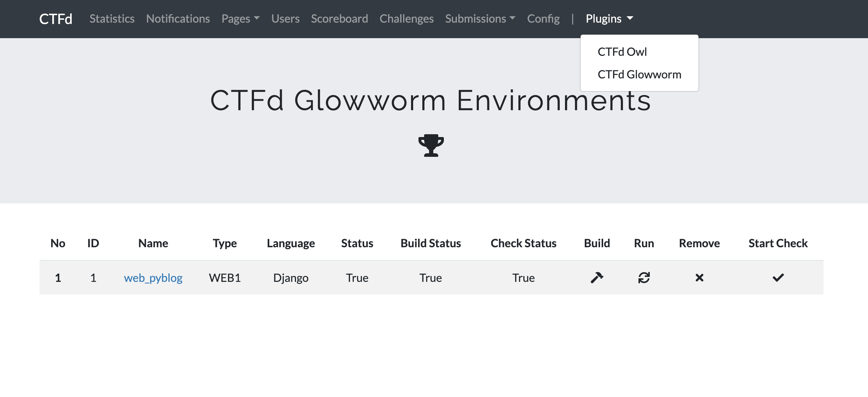Open the Scoreboard page
This screenshot has width=868, height=397.
(x=339, y=18)
